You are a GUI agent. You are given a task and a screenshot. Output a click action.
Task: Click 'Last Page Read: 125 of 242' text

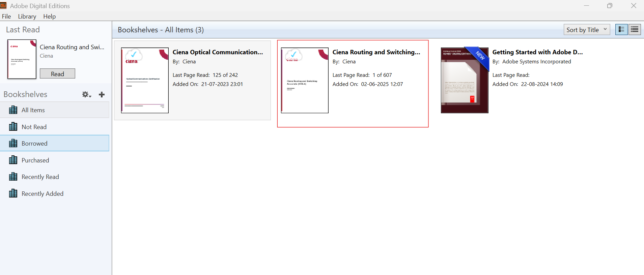205,75
